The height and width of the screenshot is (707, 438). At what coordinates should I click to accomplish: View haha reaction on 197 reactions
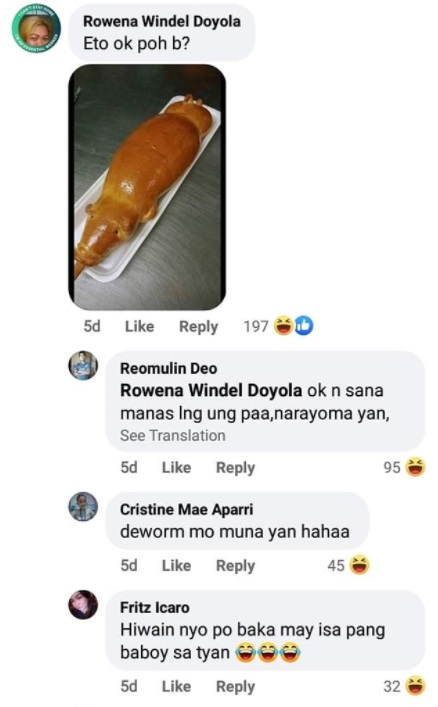coord(285,326)
